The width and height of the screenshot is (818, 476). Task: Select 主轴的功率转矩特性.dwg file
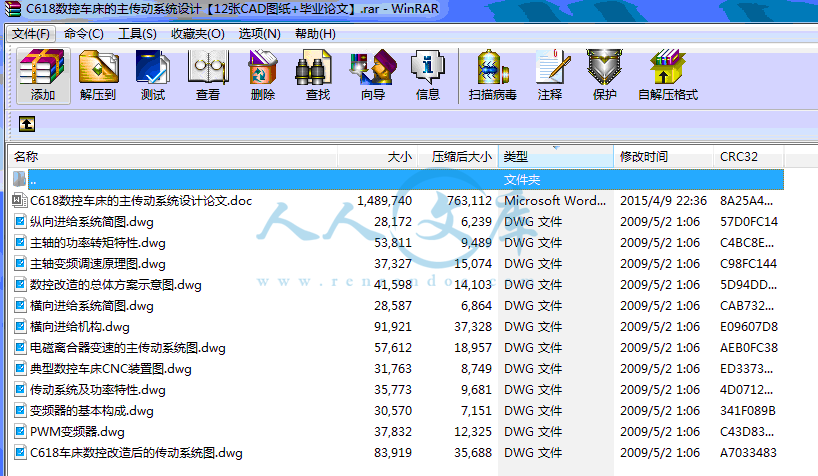[x=98, y=243]
